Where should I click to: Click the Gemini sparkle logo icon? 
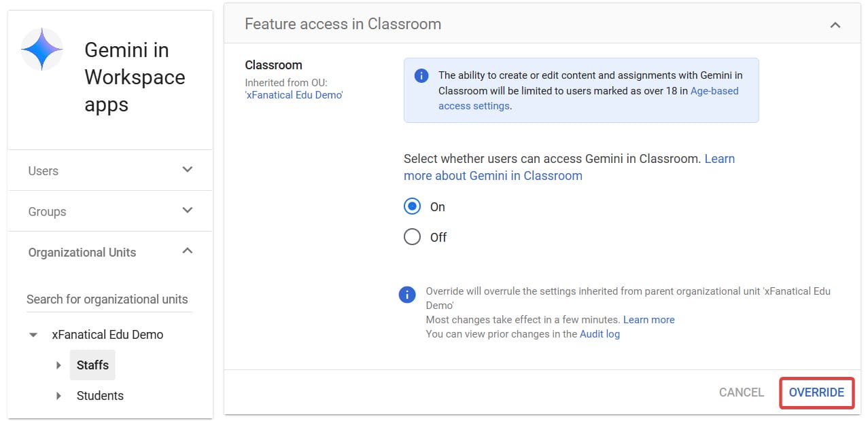click(42, 50)
